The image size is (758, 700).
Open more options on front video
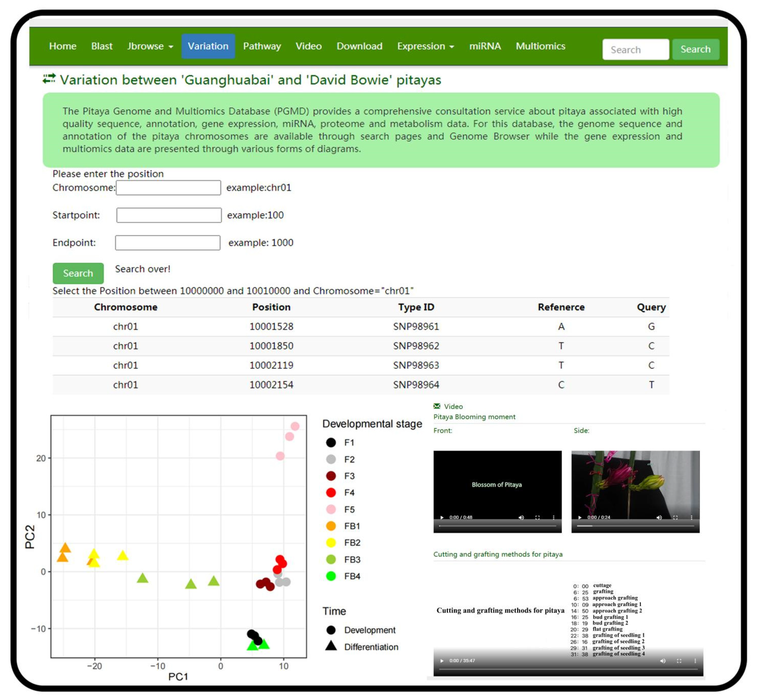[554, 517]
